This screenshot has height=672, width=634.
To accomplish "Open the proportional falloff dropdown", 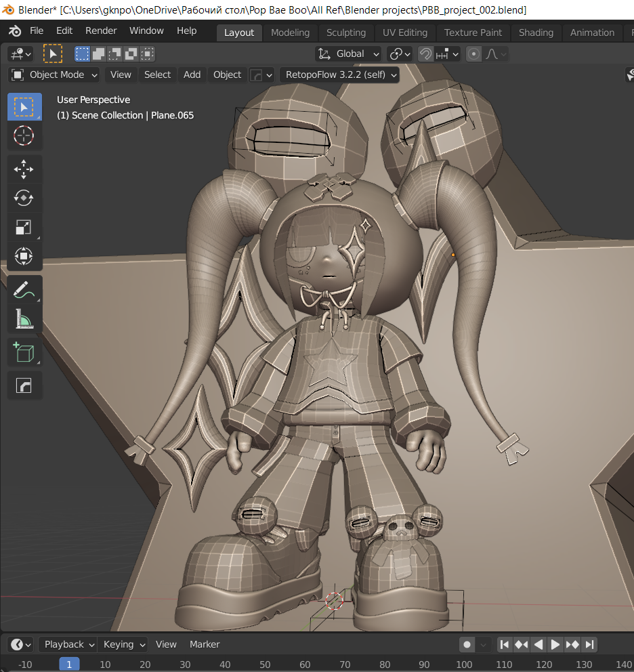I will coord(496,54).
